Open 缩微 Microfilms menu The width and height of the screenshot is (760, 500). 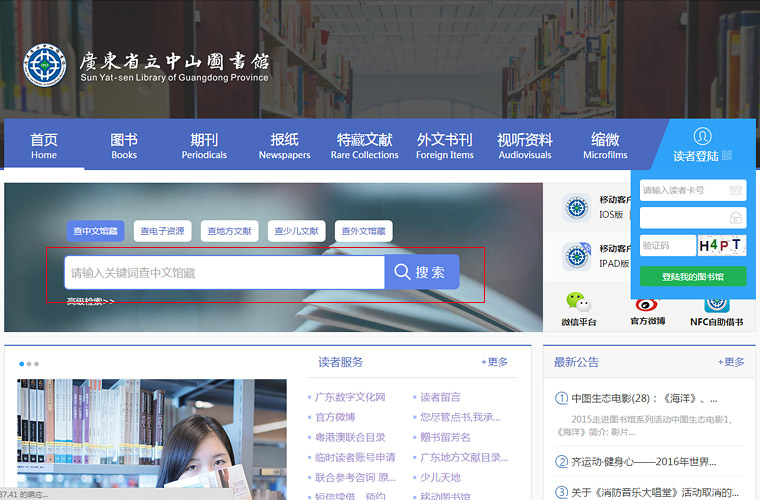click(x=605, y=145)
